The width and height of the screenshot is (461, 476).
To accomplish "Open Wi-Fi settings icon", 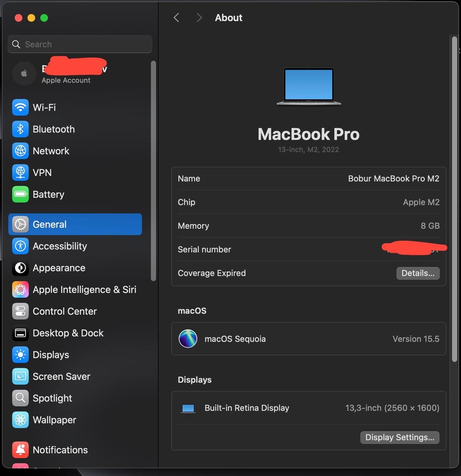I will 20,107.
